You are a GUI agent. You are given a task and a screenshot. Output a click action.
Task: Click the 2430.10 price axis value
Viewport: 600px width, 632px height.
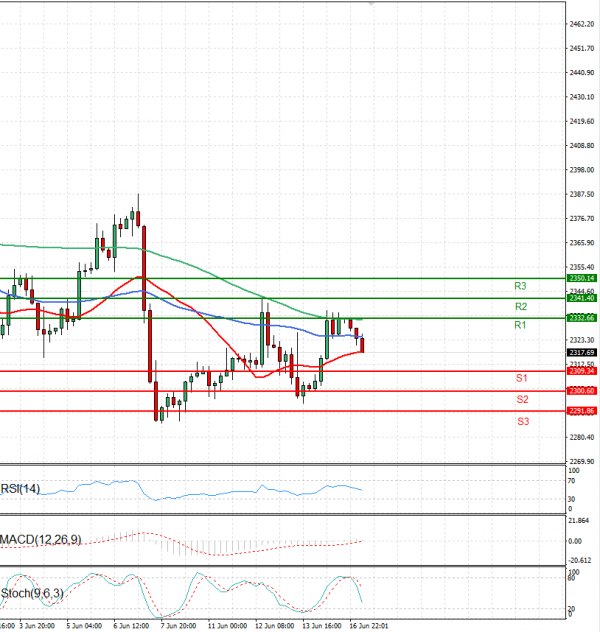581,97
